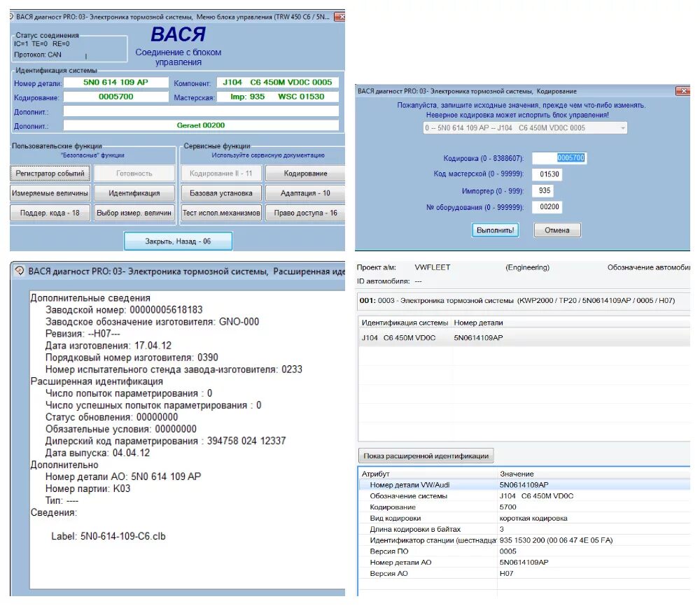700x606 pixels.
Task: Click the Выполнить! button
Action: [495, 230]
